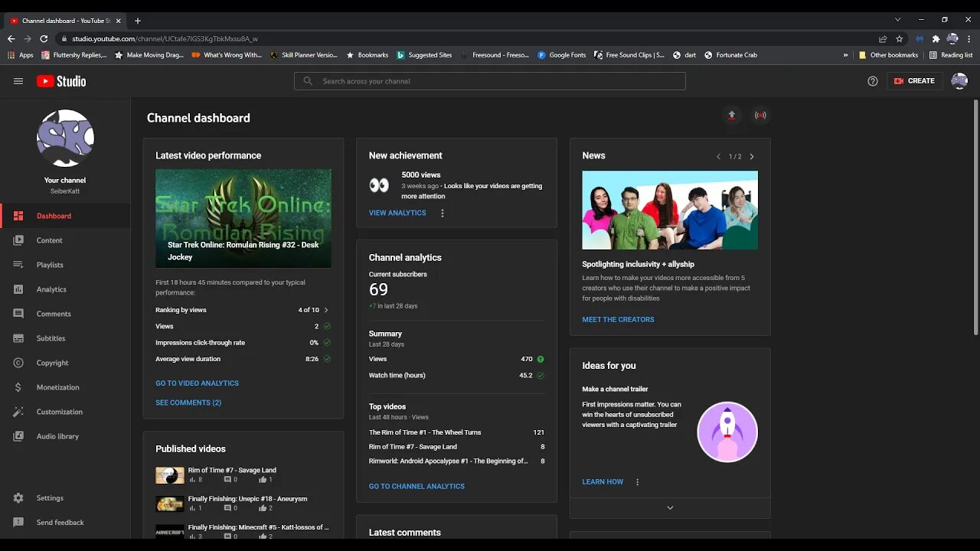Open the hamburger guide menu
The width and height of the screenshot is (980, 551).
pos(18,81)
